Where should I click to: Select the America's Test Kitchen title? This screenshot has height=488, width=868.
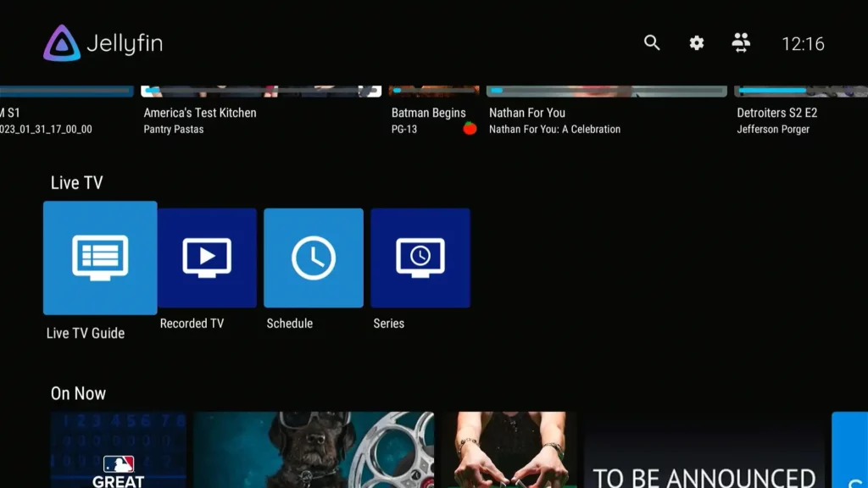tap(200, 113)
